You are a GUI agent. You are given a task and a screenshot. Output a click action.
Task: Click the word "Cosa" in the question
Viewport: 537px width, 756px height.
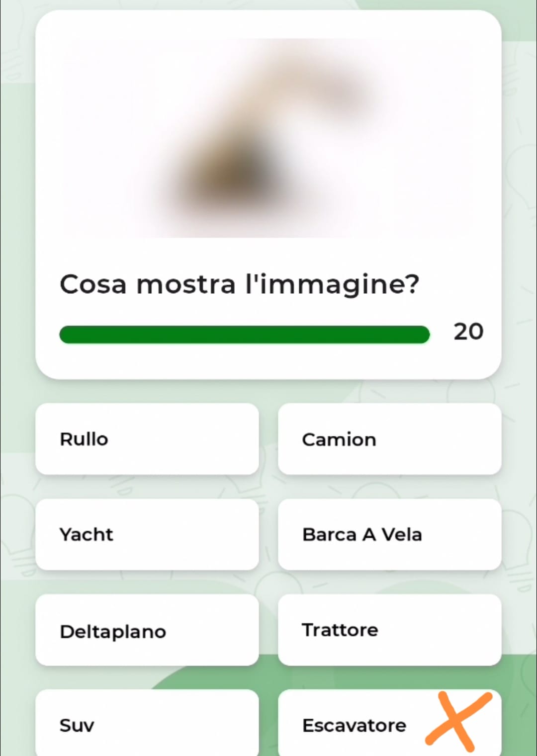tap(93, 285)
